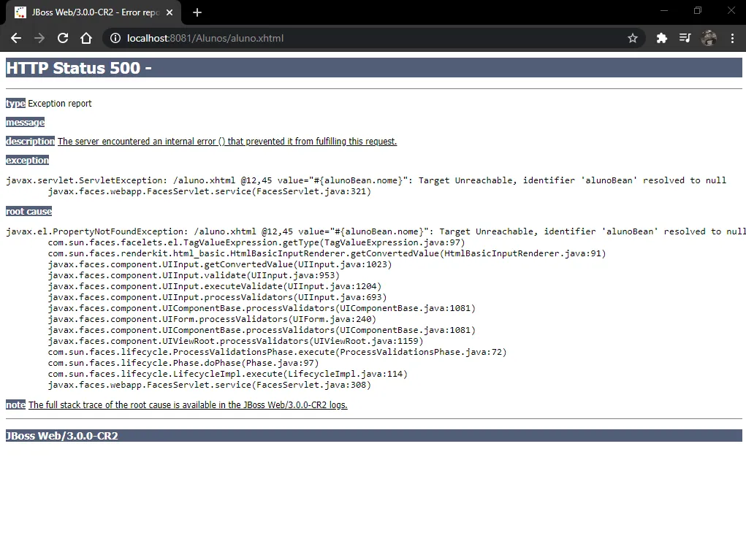
Task: Click the HtmlBasicInputRenderer.java:91 stack line
Action: coord(327,253)
